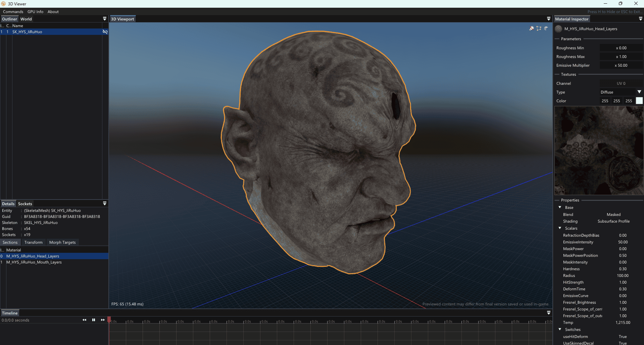
Task: Open the Commands menu
Action: (13, 12)
